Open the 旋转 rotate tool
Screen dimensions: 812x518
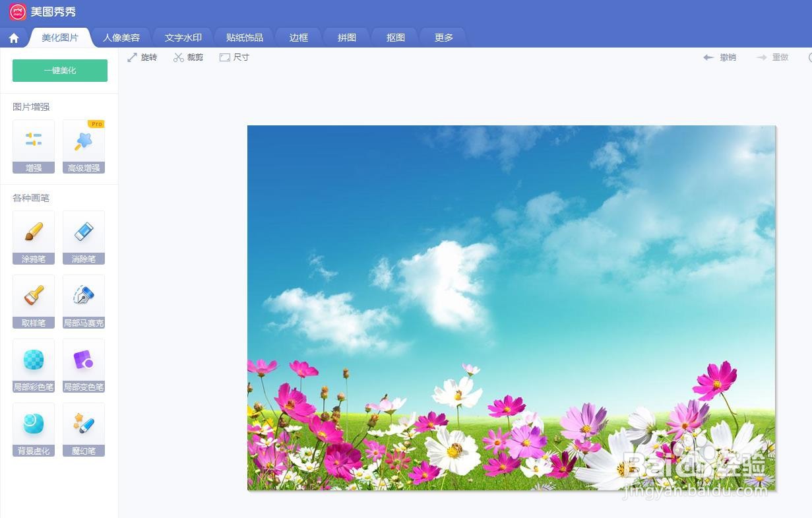[142, 57]
